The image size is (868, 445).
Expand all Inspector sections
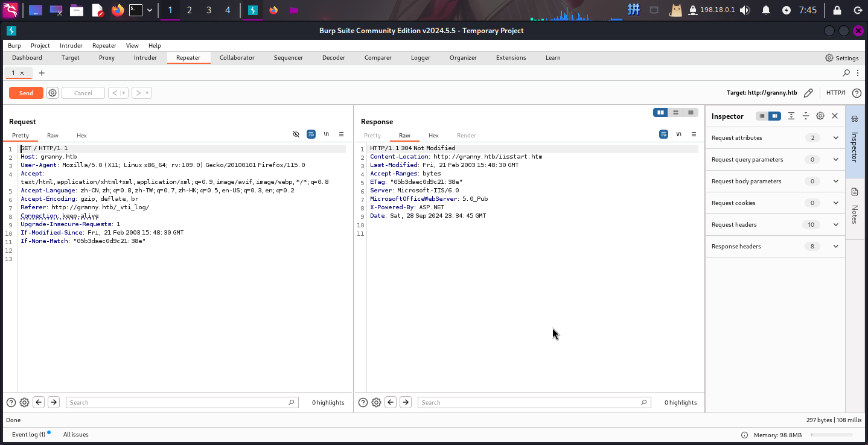(x=791, y=116)
